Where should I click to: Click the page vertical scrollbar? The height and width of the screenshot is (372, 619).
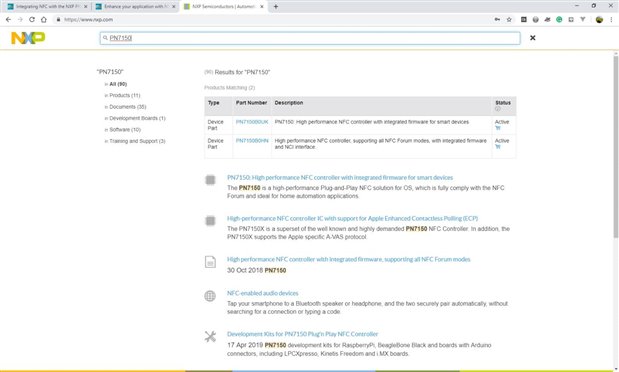[615, 147]
